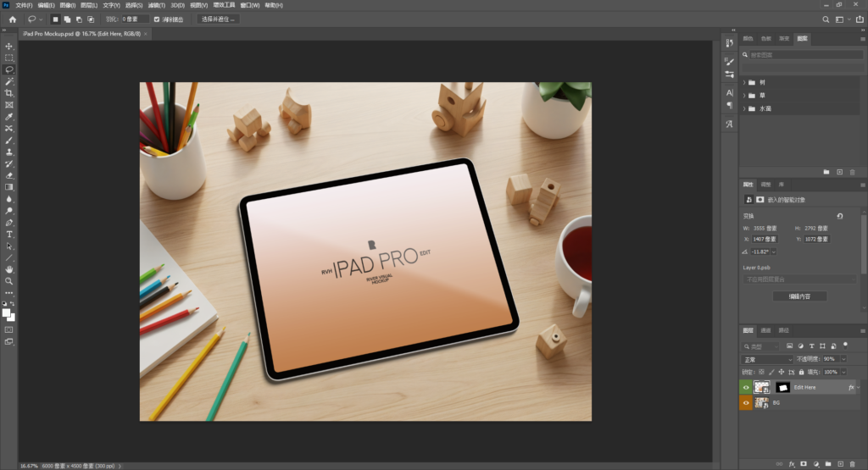Click the Home icon in options bar
Screen dimensions: 868x470
[12, 19]
